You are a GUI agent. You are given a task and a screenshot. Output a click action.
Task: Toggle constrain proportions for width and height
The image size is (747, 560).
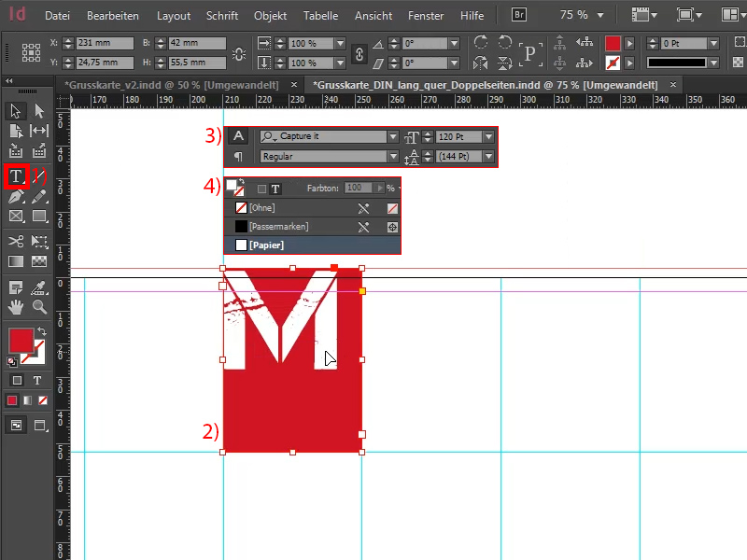tap(239, 53)
